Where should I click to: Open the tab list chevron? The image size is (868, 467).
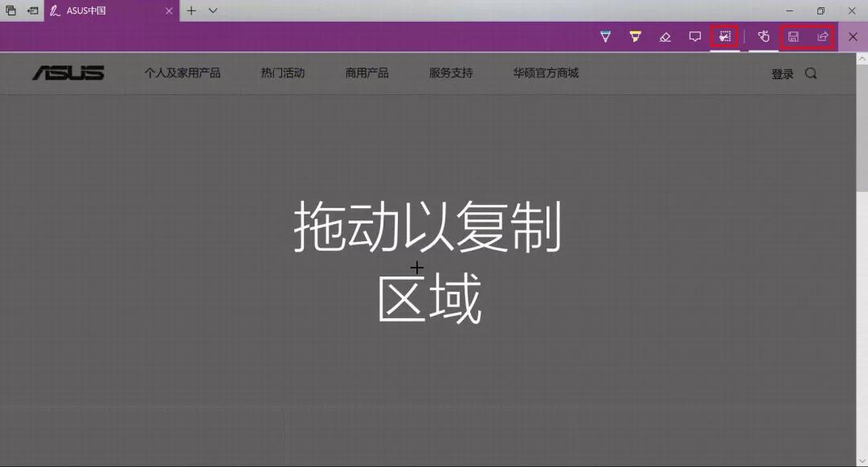click(211, 11)
